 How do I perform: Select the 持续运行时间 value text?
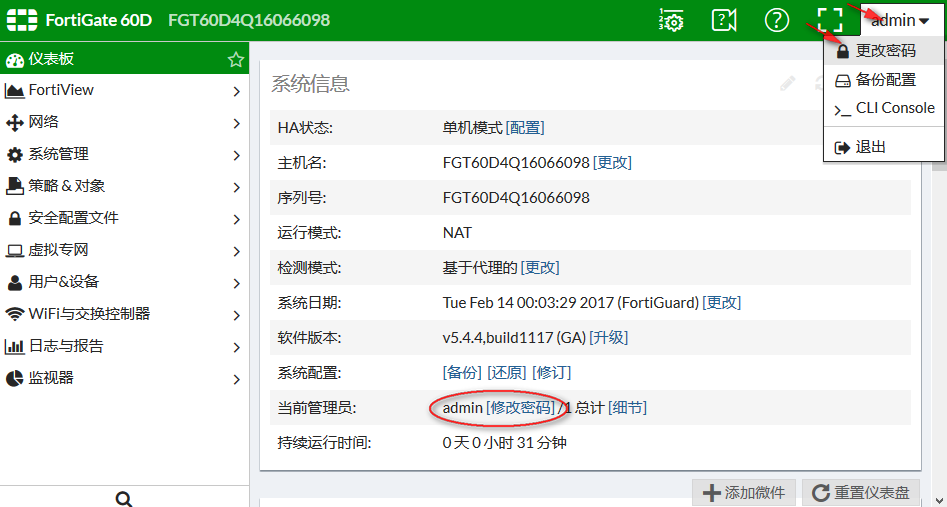(x=505, y=443)
